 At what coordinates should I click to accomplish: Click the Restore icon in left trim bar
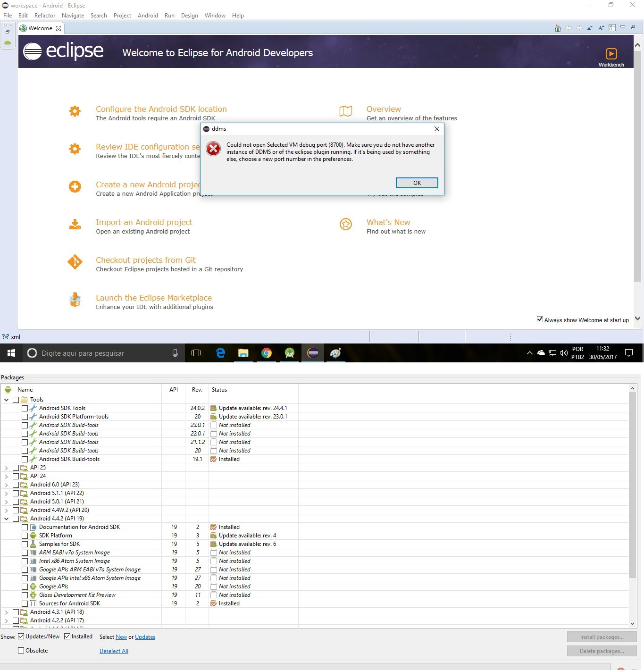(8, 32)
